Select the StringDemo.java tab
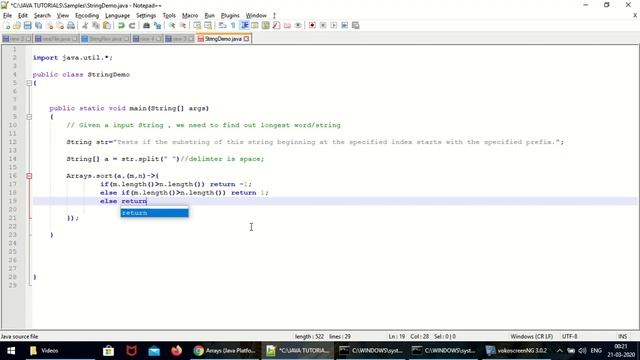 (223, 39)
